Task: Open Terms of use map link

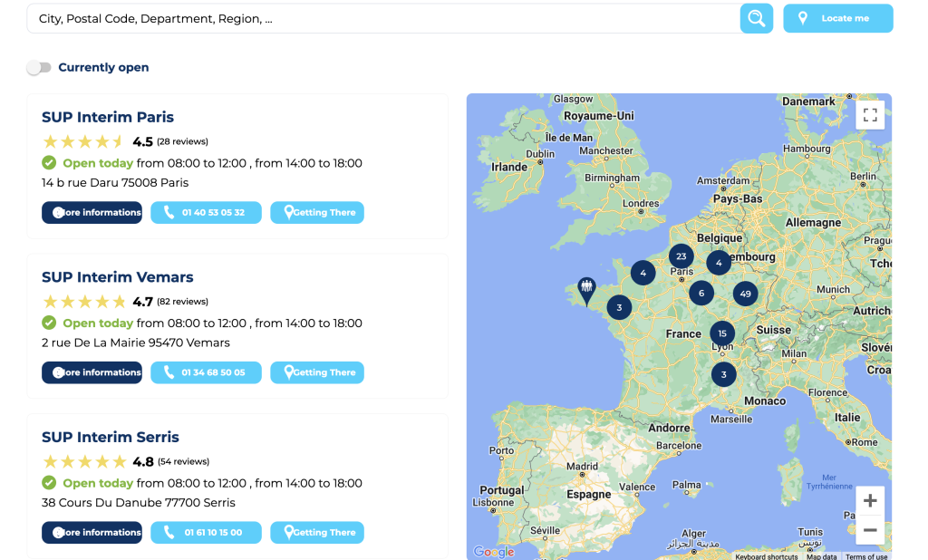Action: [866, 556]
